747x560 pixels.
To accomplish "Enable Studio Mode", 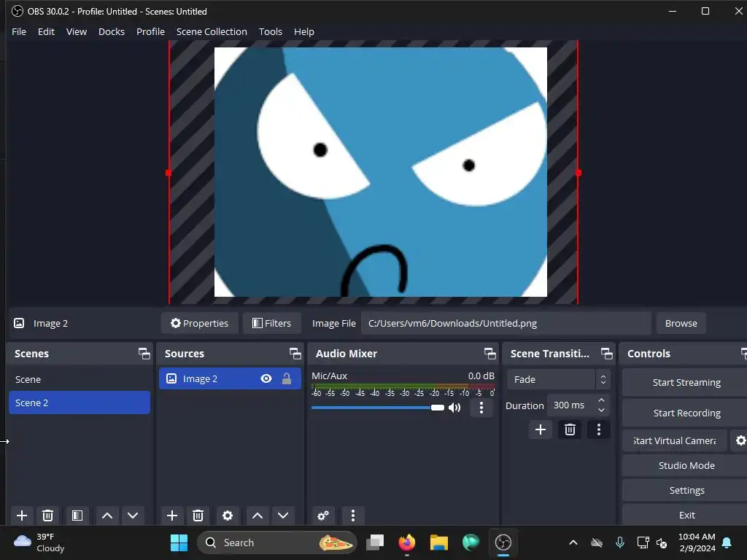I will tap(686, 465).
